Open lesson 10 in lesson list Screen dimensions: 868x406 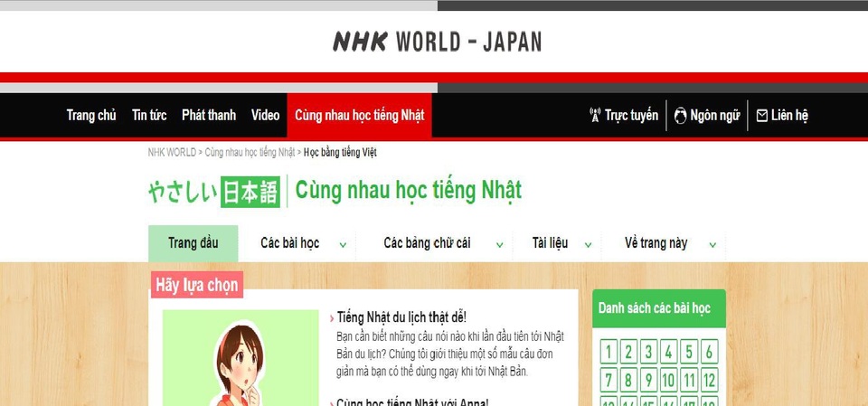669,380
